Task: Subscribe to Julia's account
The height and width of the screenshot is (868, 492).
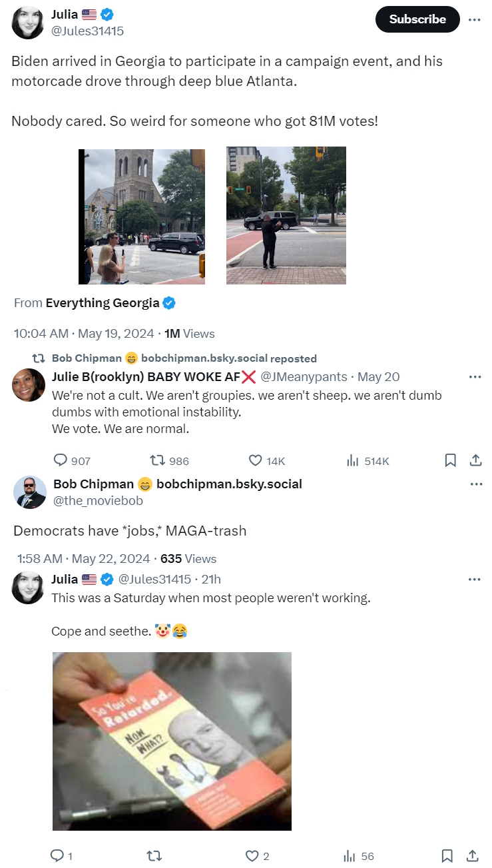Action: [417, 19]
